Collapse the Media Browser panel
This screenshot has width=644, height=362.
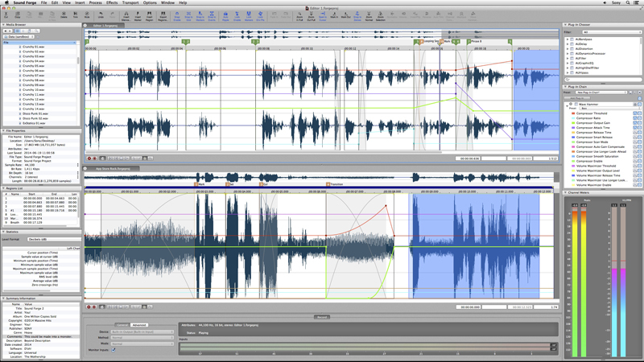[x=4, y=25]
